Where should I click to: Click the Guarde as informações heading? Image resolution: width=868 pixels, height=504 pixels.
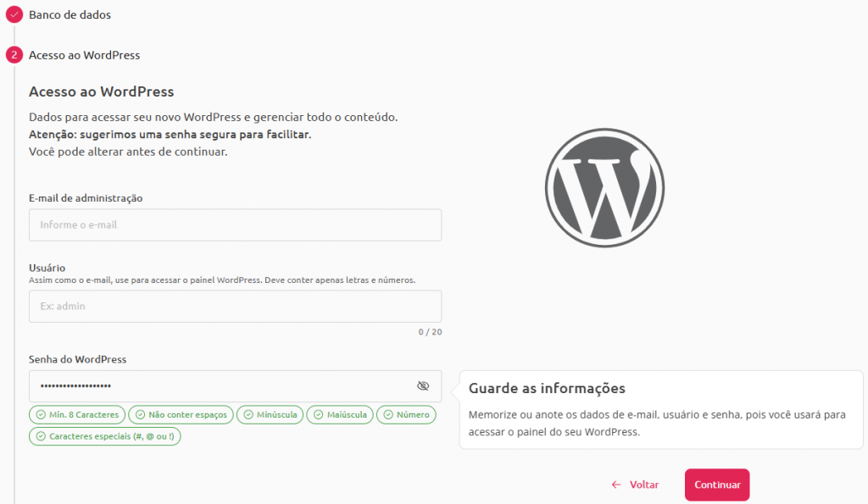(x=547, y=388)
